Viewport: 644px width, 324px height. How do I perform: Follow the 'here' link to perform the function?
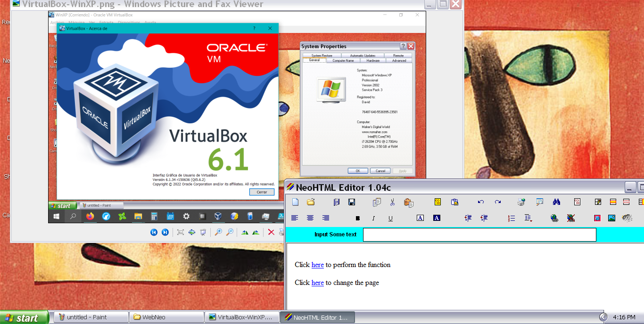coord(318,265)
